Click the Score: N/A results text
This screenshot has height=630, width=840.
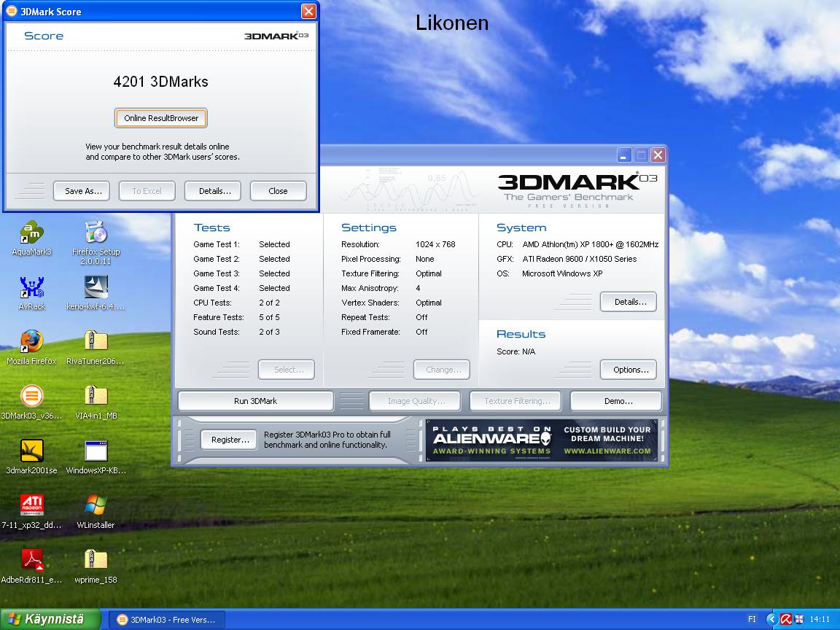[x=516, y=351]
